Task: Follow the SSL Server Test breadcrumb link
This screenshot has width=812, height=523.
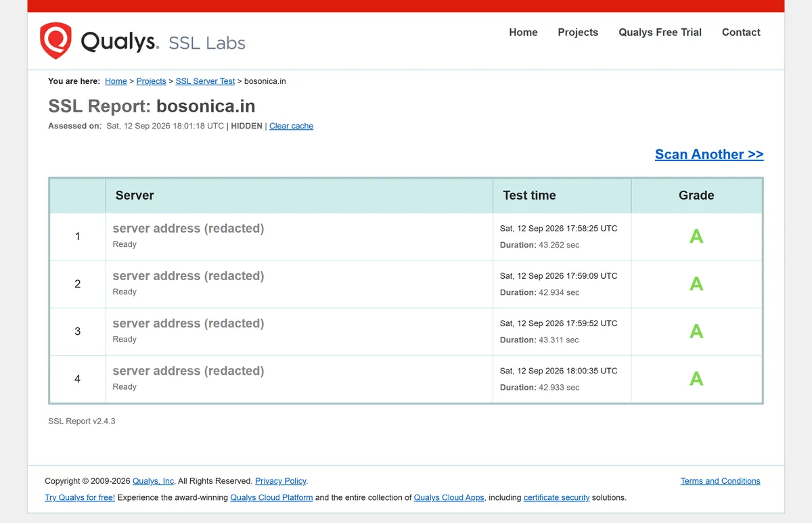Action: 205,81
